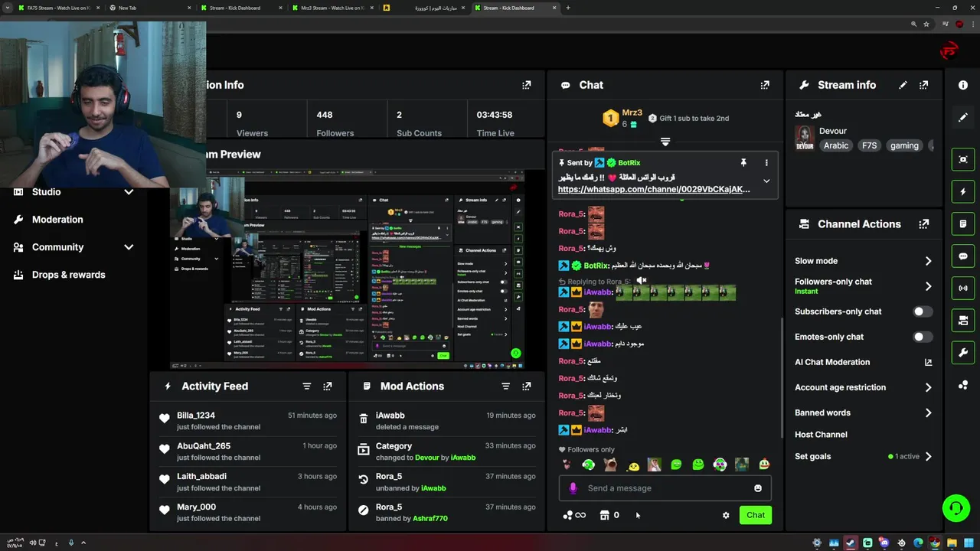Open chat settings gear icon
980x551 pixels.
pos(726,515)
